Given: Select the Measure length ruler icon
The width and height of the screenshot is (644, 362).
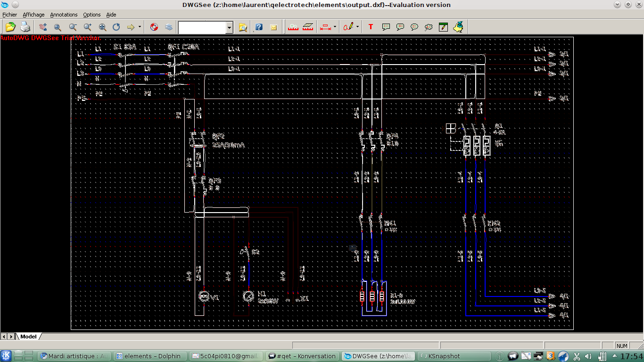Looking at the screenshot, I should coord(293,27).
